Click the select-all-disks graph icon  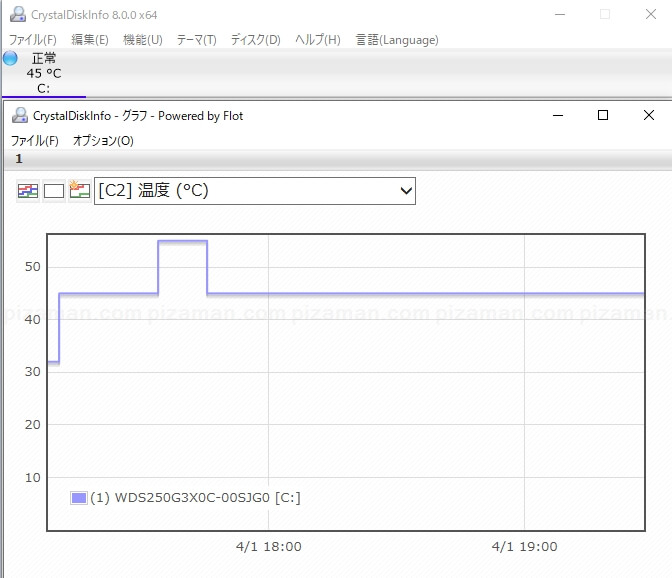28,190
